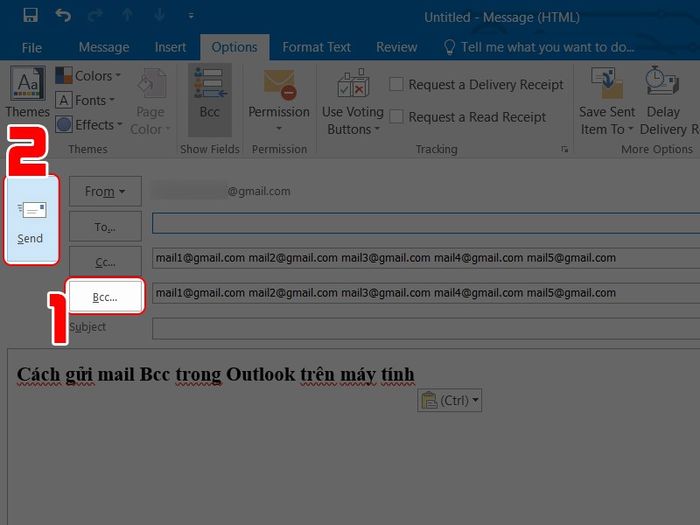Click the Next Item down arrow
The image size is (700, 525).
pyautogui.click(x=159, y=16)
